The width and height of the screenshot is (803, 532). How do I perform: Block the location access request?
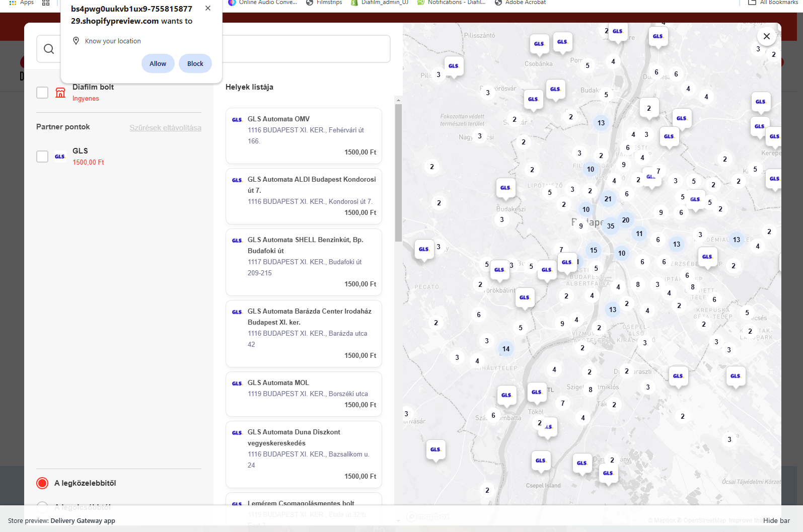[195, 63]
